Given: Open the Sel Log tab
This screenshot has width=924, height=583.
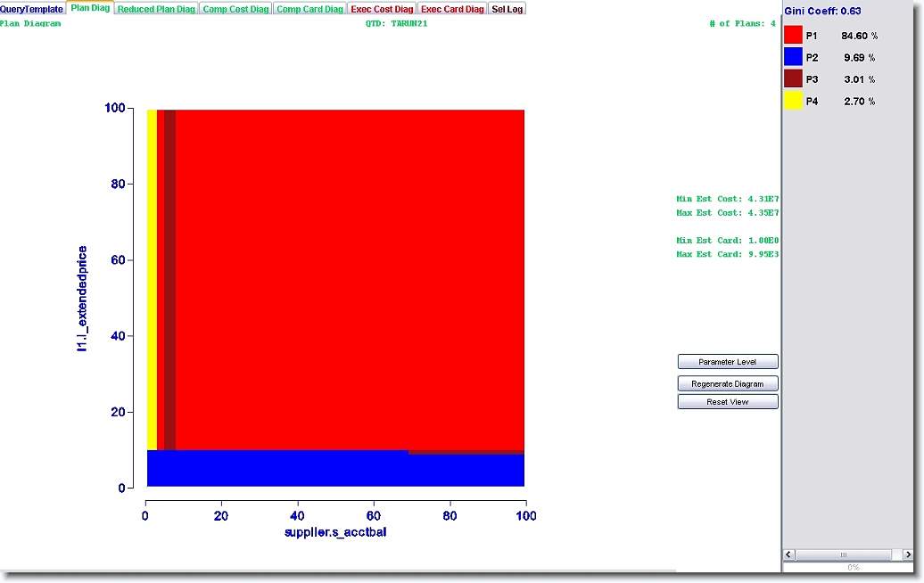Looking at the screenshot, I should tap(507, 9).
